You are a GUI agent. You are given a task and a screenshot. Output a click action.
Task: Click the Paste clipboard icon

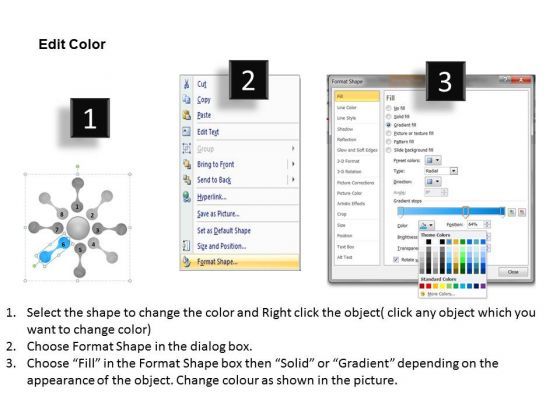186,115
